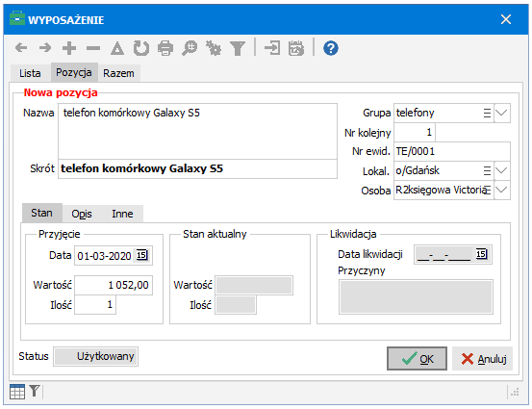Switch to the Opis tab
The height and width of the screenshot is (409, 532).
point(82,214)
